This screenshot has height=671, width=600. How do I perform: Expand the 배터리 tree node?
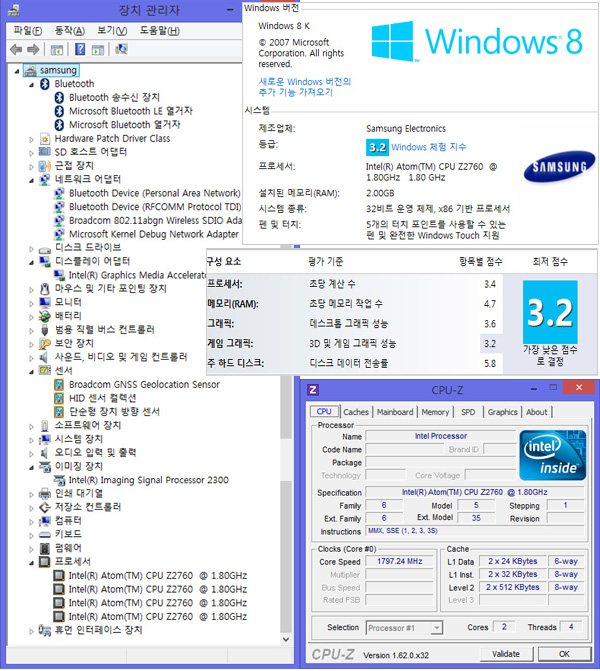click(x=31, y=317)
